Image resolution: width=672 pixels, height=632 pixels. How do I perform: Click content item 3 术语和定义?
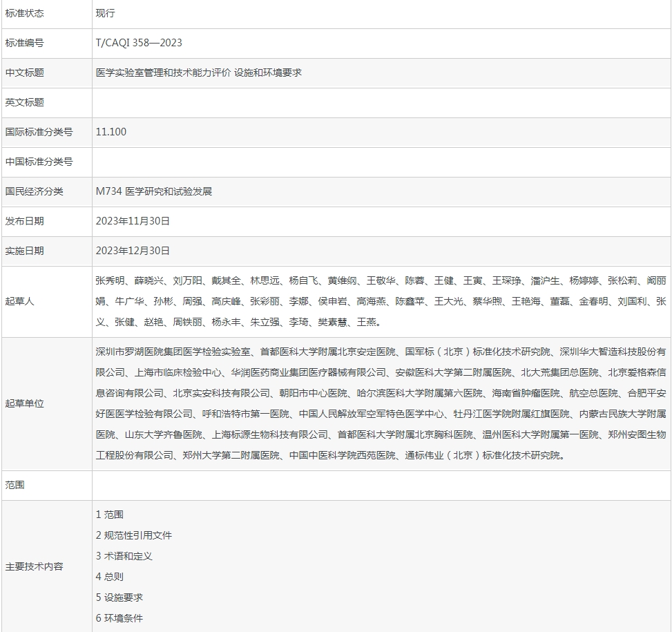tap(124, 556)
